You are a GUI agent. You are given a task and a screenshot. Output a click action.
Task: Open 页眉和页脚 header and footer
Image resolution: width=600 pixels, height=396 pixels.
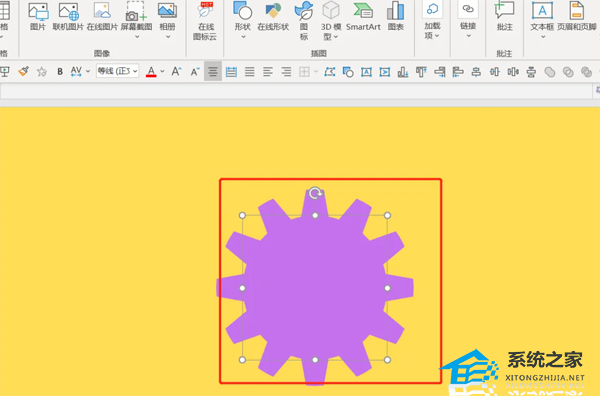[x=577, y=16]
